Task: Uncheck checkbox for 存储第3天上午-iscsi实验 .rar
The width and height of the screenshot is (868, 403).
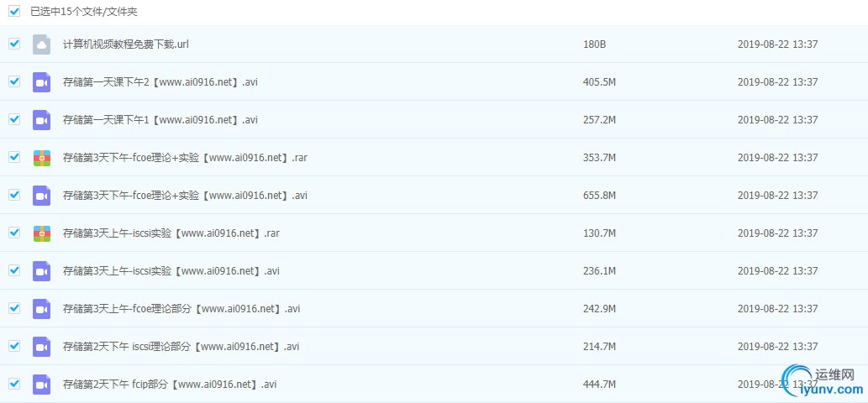Action: (14, 233)
